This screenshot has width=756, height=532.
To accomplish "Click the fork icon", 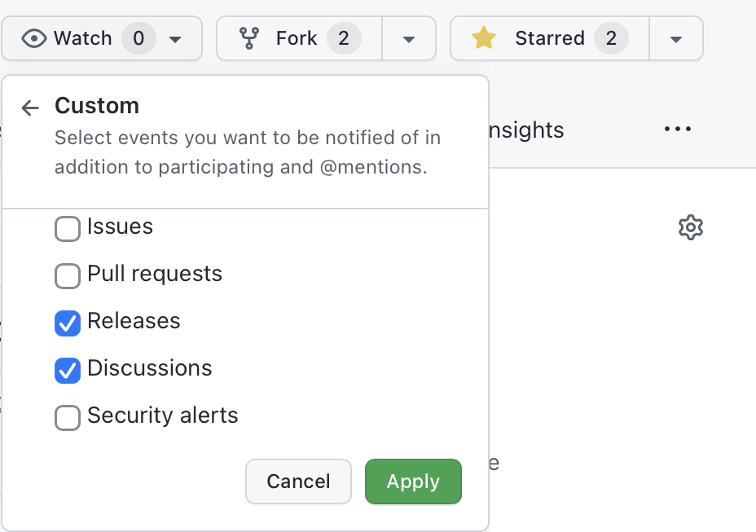I will click(x=249, y=38).
